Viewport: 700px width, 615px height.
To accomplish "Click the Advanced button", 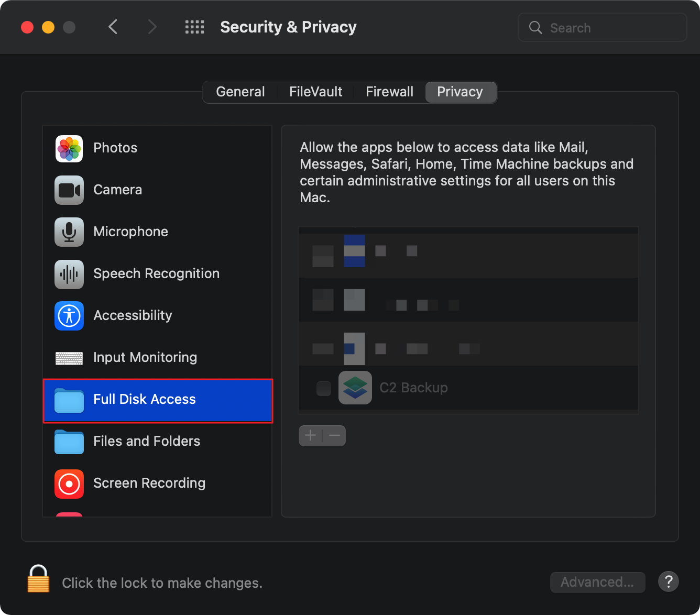I will (597, 582).
